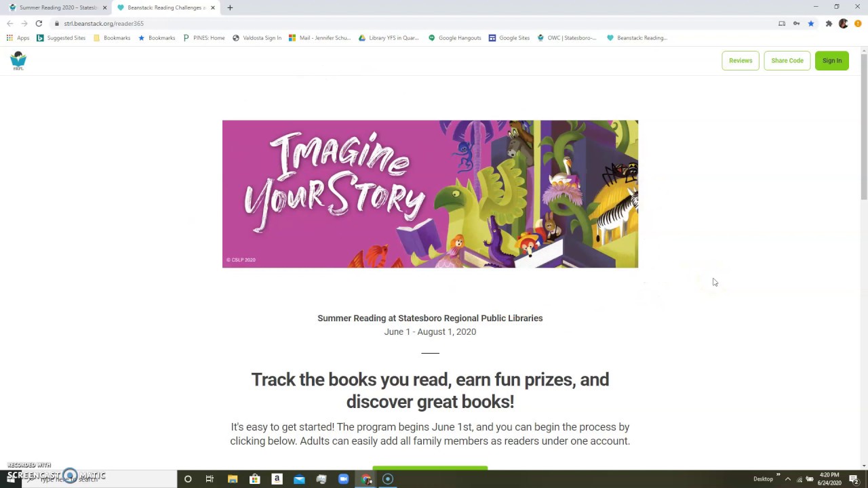Screen dimensions: 868x488
Task: Go back to previous page
Action: [10, 23]
